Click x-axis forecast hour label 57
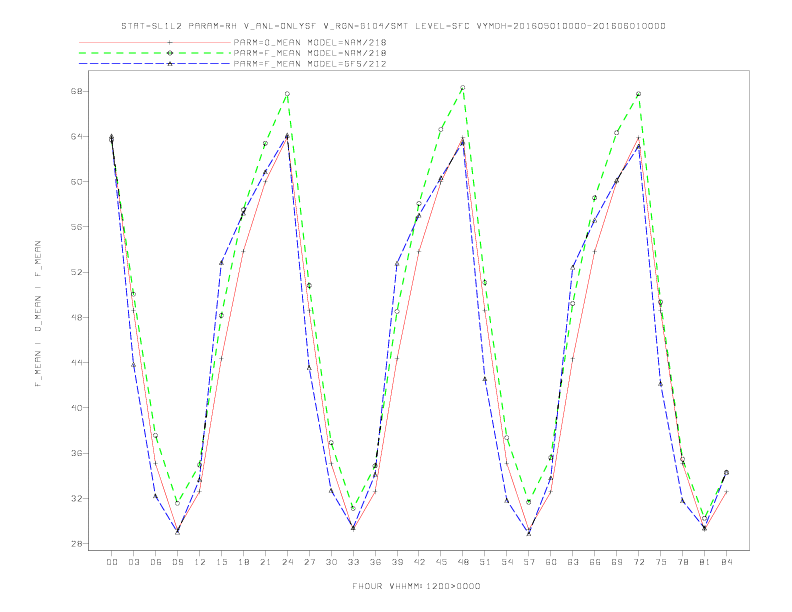792x612 pixels. 529,562
